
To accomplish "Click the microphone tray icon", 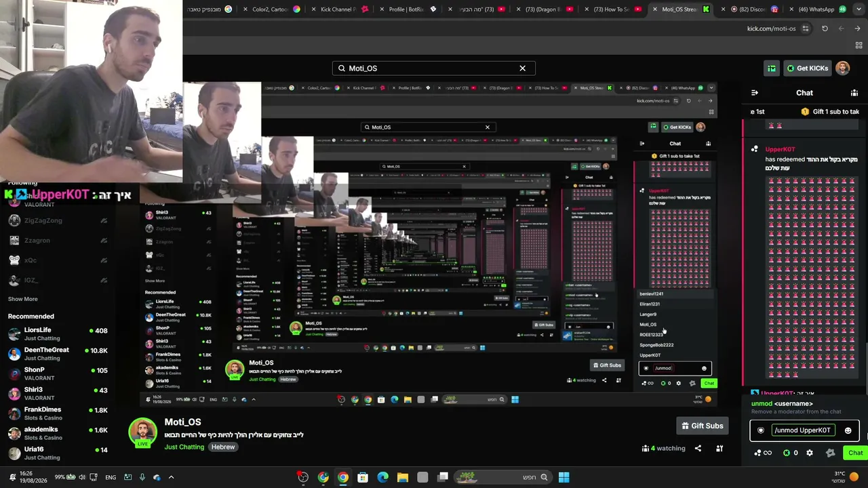I will click(x=142, y=477).
